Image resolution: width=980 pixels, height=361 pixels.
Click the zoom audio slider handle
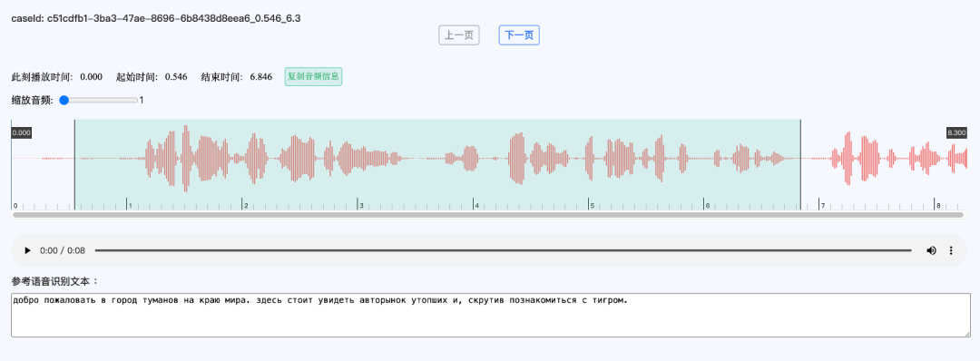click(x=64, y=100)
